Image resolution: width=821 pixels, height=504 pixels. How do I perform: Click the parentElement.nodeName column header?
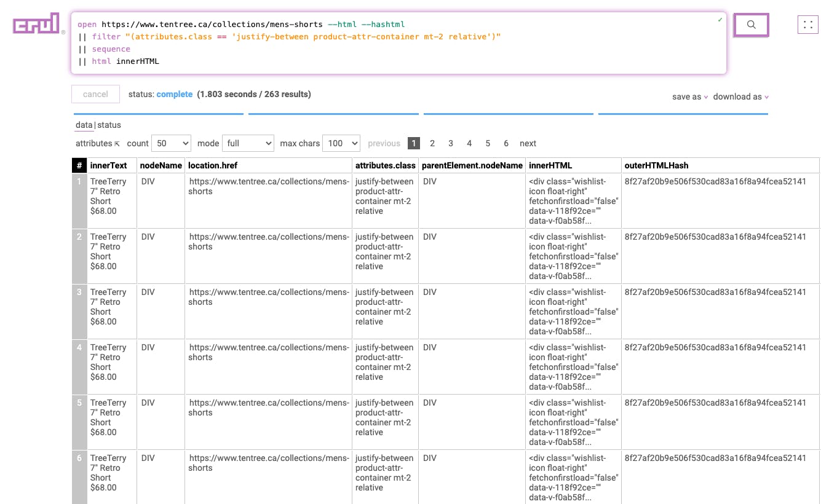(472, 165)
